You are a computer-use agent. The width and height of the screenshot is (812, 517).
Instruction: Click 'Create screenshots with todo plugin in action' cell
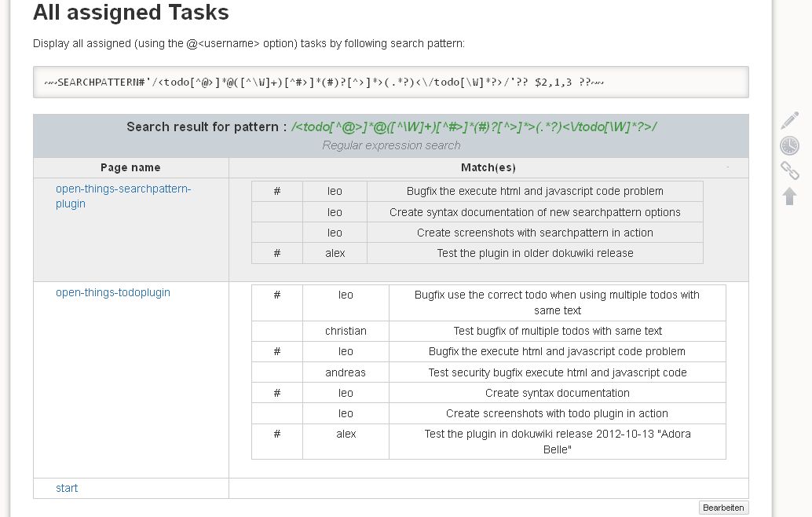[x=558, y=413]
